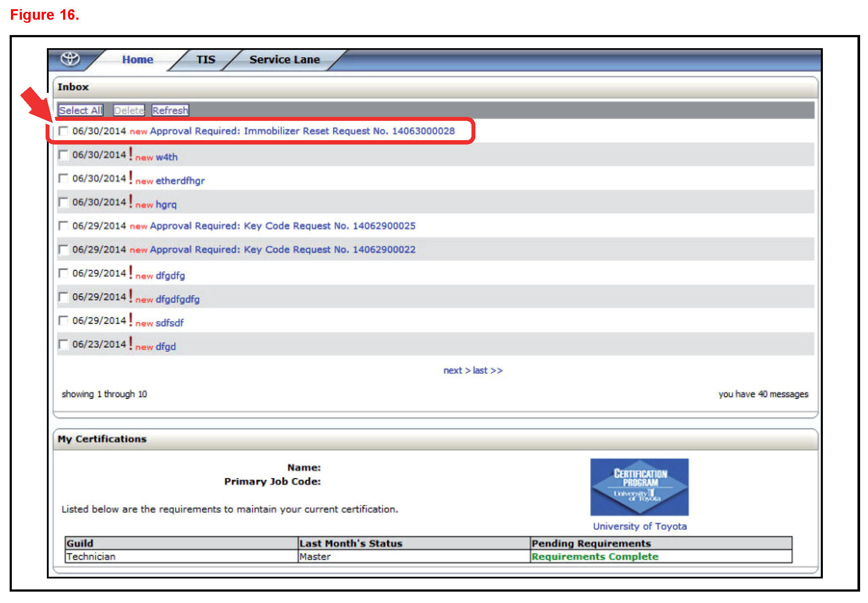The height and width of the screenshot is (603, 868).
Task: Open the University of Toyota link
Action: [639, 526]
